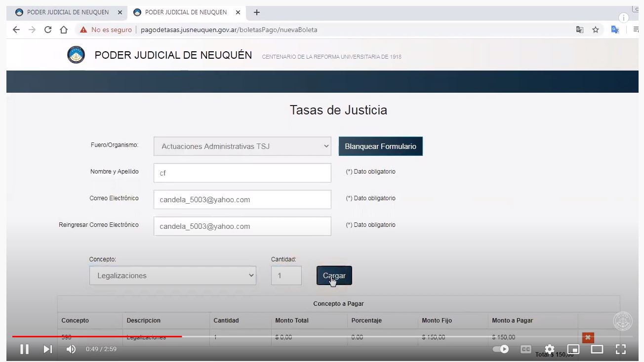Click the 'Cantidad' column header in table
Viewport: 644px width, 362px height.
pos(226,321)
